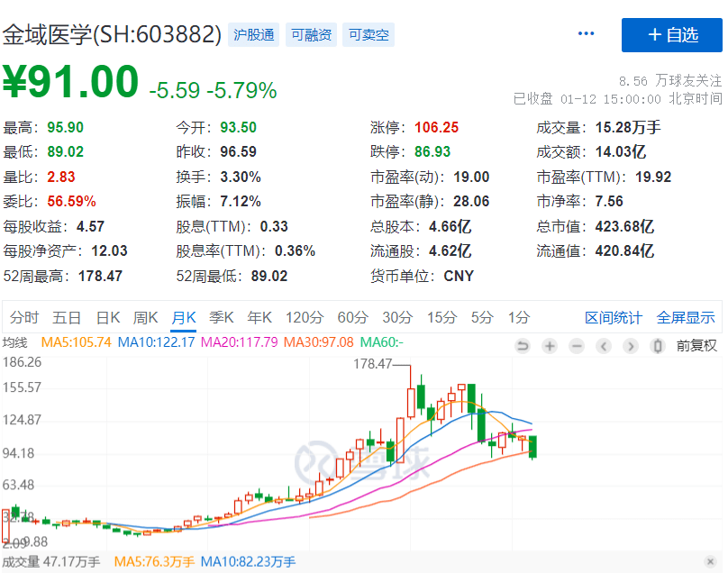The image size is (728, 573).
Task: Click the 178.47 peak candlestick
Action: [x=412, y=402]
